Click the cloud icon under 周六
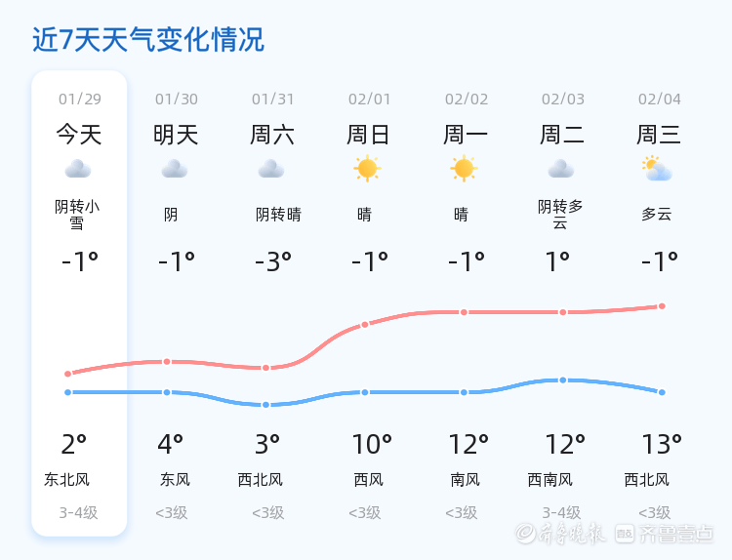 coord(271,170)
